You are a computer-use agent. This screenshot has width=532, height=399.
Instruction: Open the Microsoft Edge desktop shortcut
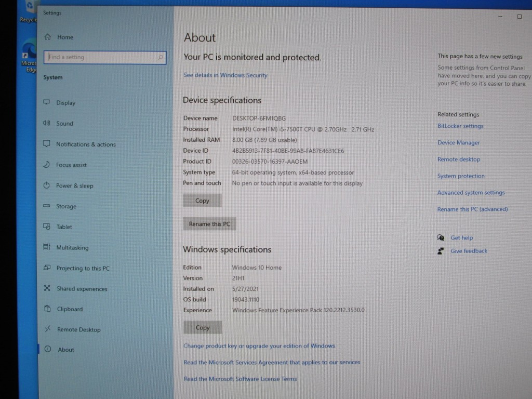click(29, 56)
